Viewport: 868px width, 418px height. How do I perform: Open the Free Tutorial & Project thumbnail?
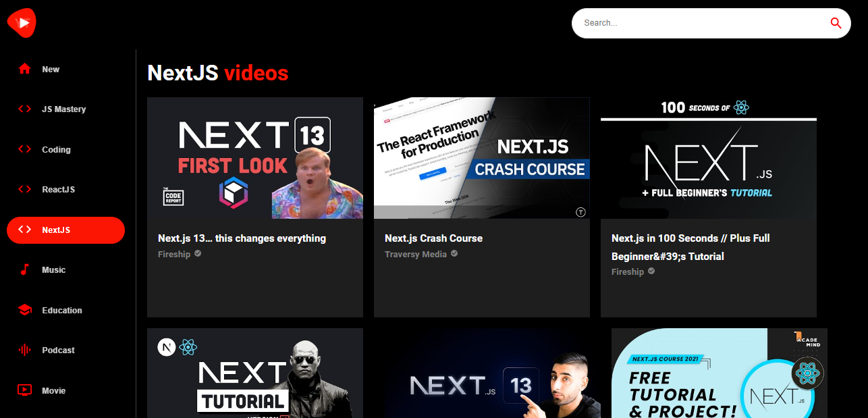point(720,373)
